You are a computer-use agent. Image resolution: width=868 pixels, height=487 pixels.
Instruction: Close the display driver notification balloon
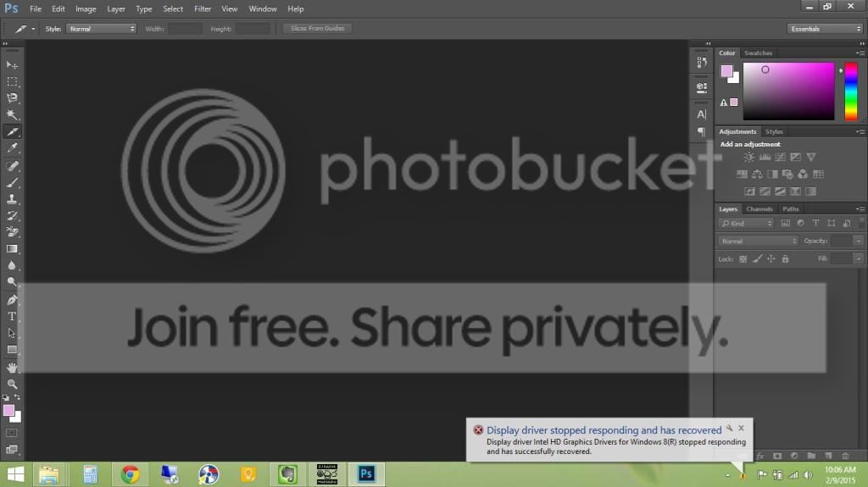[x=741, y=429]
